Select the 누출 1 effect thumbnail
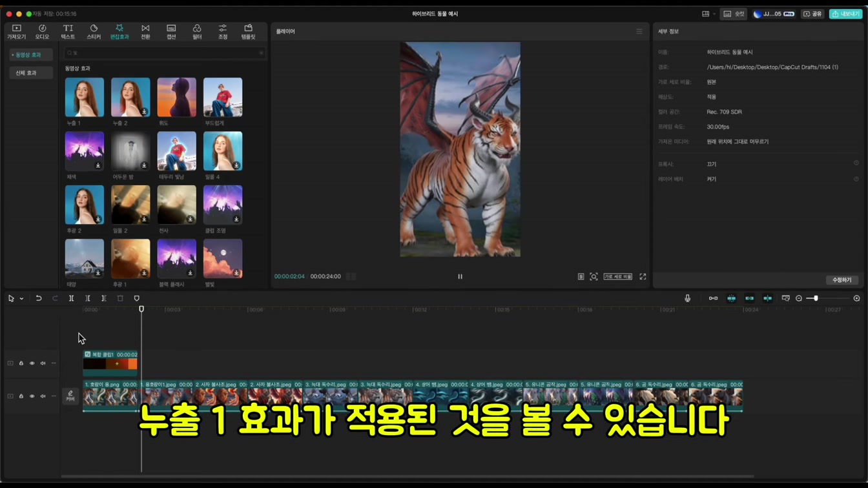This screenshot has height=488, width=868. pos(84,97)
